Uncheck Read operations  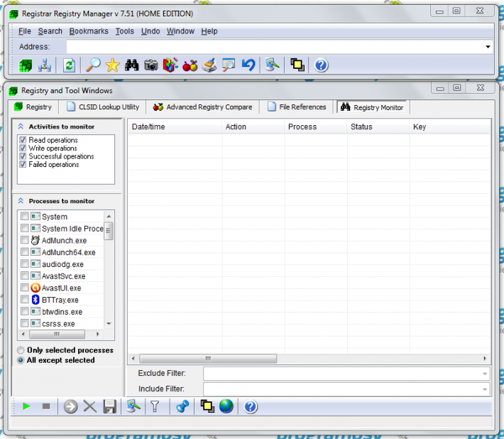pos(23,140)
